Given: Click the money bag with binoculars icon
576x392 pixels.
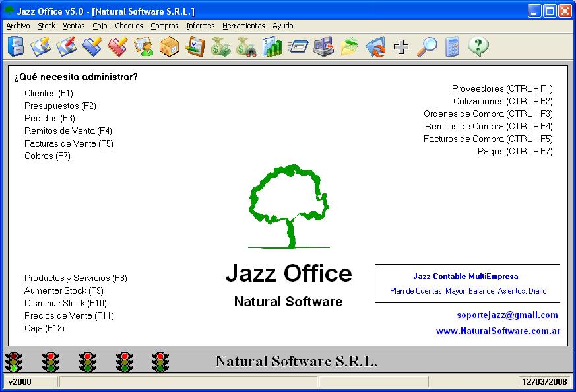Looking at the screenshot, I should tap(247, 47).
